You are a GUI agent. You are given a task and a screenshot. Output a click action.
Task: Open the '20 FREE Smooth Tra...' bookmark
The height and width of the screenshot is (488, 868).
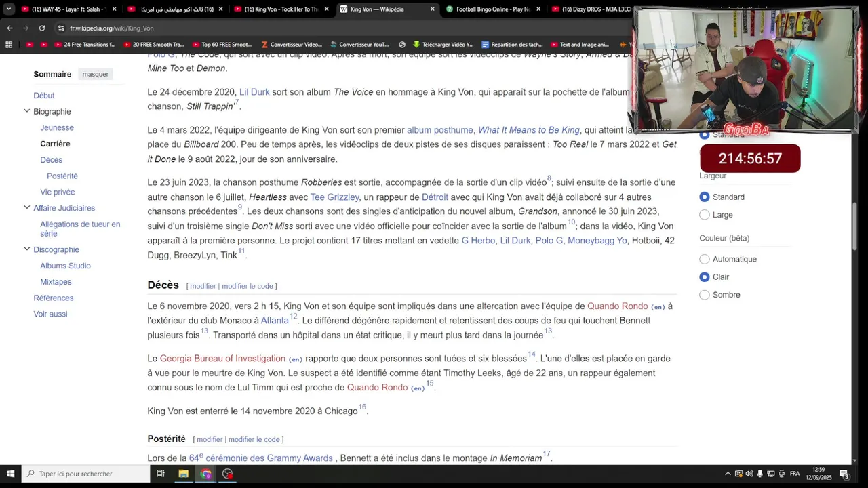[x=153, y=45]
